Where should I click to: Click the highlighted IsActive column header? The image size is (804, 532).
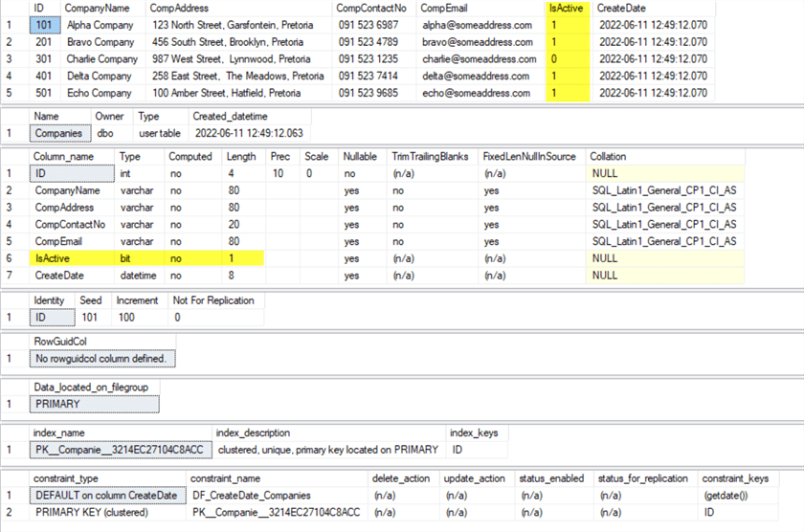(566, 9)
